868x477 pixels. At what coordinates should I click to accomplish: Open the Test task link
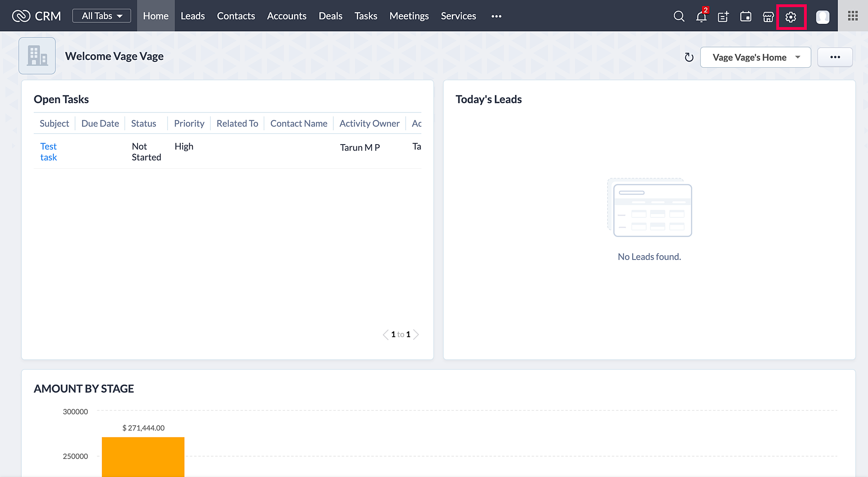click(x=49, y=151)
